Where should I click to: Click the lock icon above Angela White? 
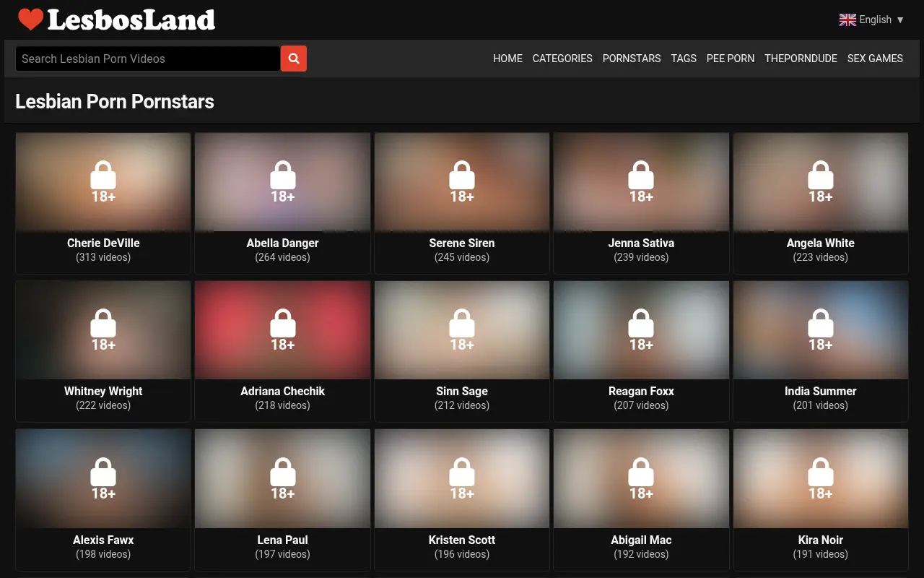(821, 175)
